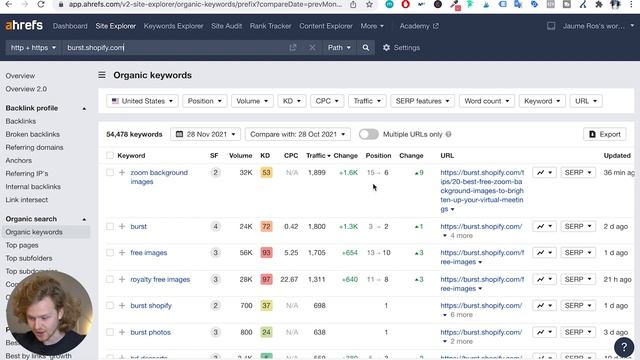Open United States country dropdown
The image size is (640, 360).
pos(142,101)
